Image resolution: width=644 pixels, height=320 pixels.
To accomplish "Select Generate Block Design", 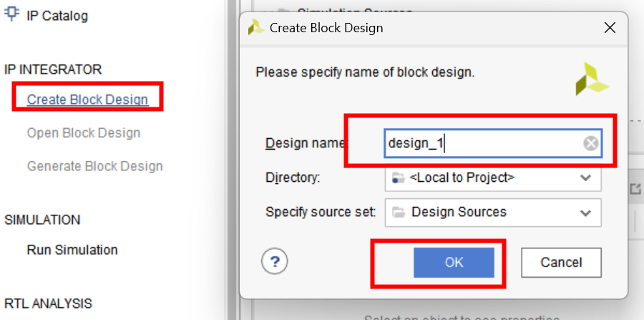I will [x=95, y=166].
